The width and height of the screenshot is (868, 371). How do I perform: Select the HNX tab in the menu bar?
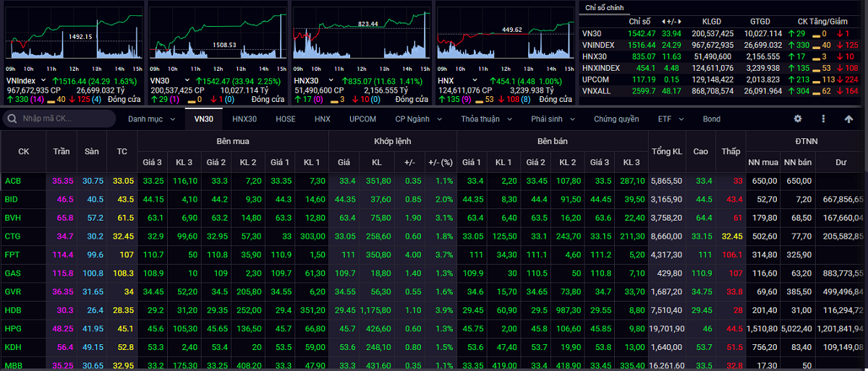click(323, 119)
